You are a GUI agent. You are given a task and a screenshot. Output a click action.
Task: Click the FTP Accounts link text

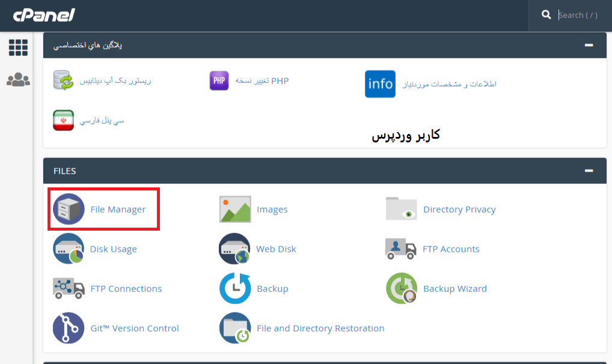pyautogui.click(x=451, y=249)
